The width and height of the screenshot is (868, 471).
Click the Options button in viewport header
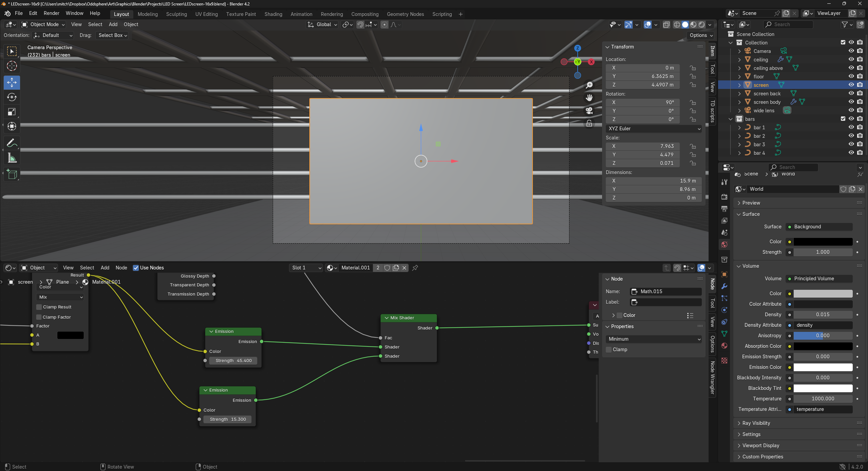click(701, 35)
